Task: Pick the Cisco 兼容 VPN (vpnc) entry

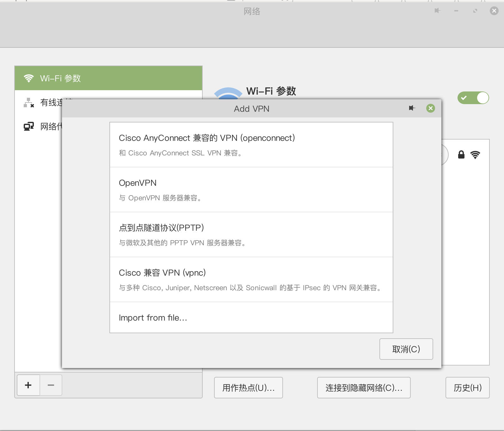Action: [x=251, y=280]
